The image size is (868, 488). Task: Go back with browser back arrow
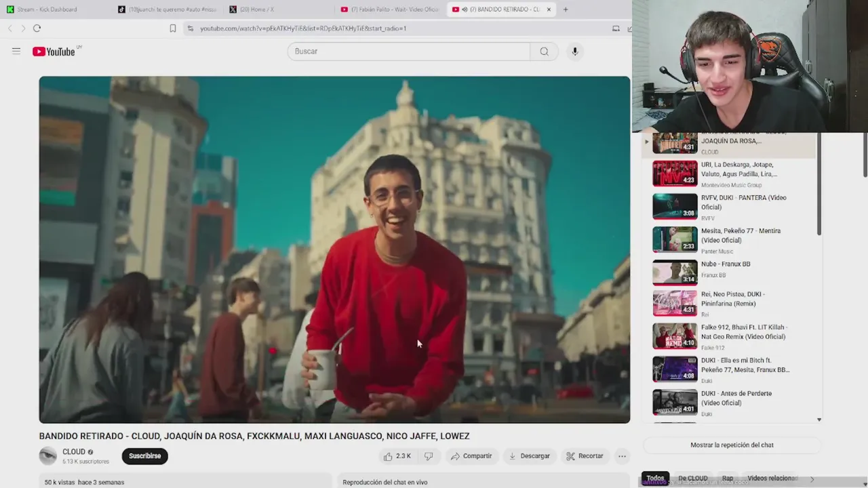[10, 28]
